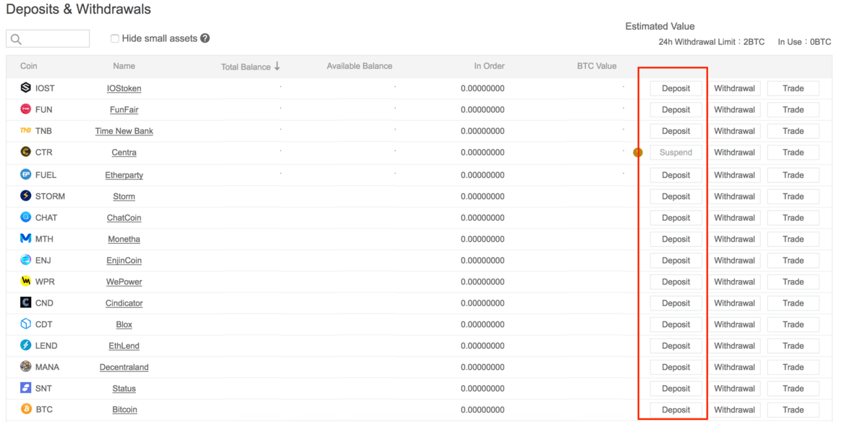
Task: Click the WPR coin logo icon
Action: point(26,282)
